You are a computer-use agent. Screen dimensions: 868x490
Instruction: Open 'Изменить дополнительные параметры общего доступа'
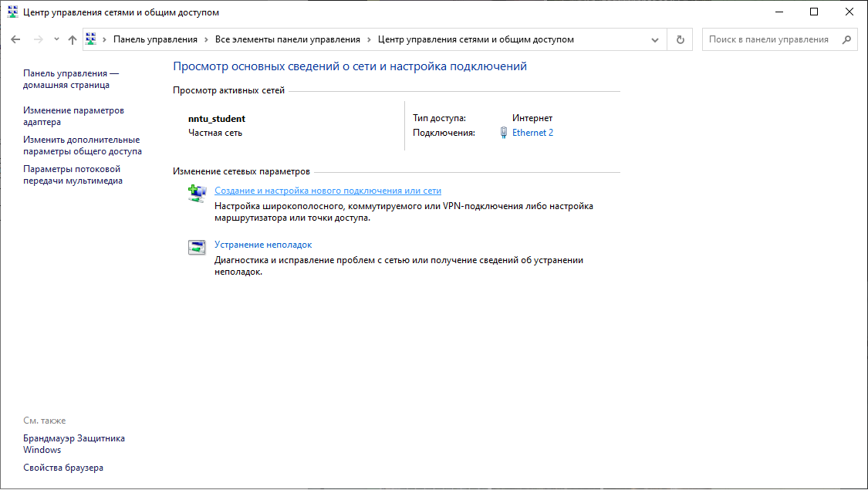83,146
